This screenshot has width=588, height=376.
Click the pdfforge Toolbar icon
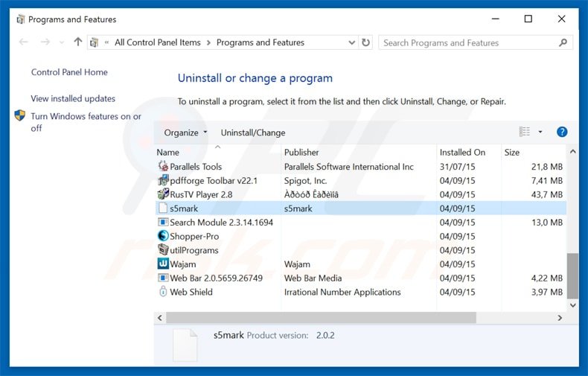[163, 180]
